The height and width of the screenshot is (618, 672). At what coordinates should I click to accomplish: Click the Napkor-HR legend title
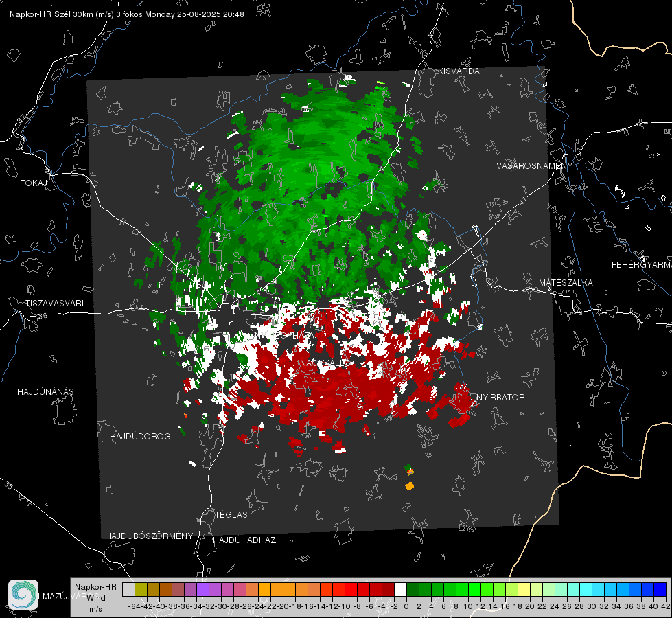tap(95, 587)
